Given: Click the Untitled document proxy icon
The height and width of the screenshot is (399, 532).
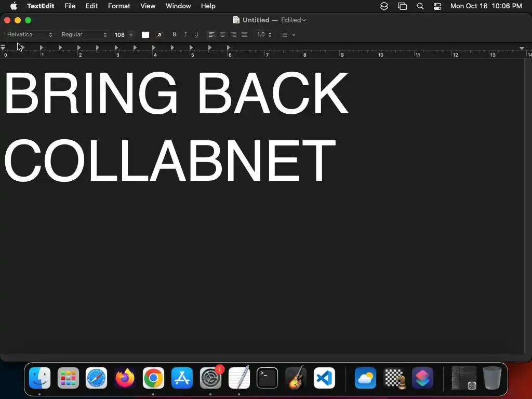Looking at the screenshot, I should (x=236, y=20).
